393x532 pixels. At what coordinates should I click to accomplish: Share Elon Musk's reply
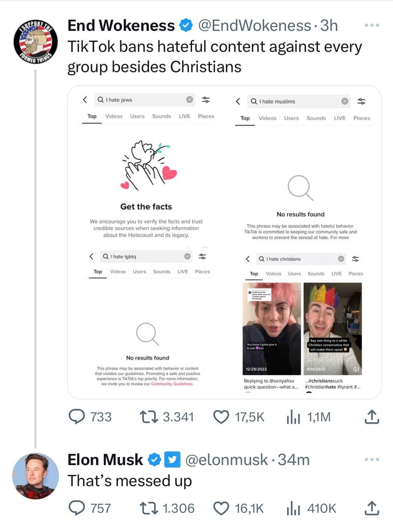(372, 508)
